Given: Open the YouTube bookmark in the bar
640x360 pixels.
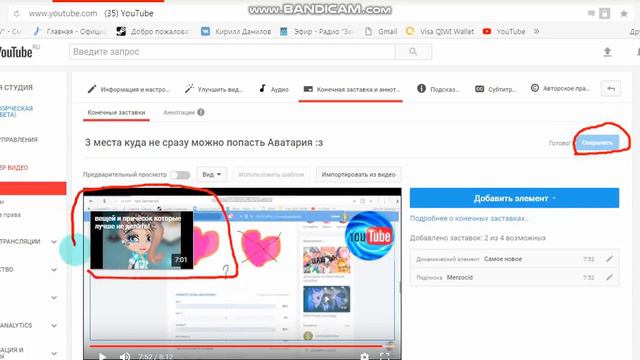Looking at the screenshot, I should [x=504, y=31].
